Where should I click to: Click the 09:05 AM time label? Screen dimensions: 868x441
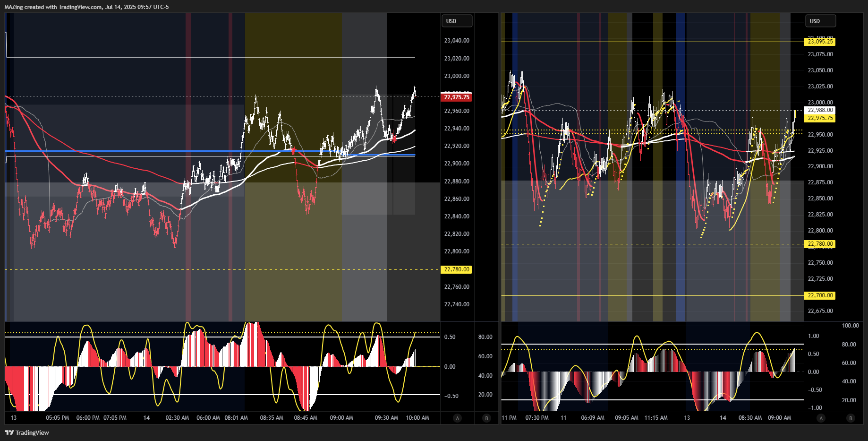627,418
